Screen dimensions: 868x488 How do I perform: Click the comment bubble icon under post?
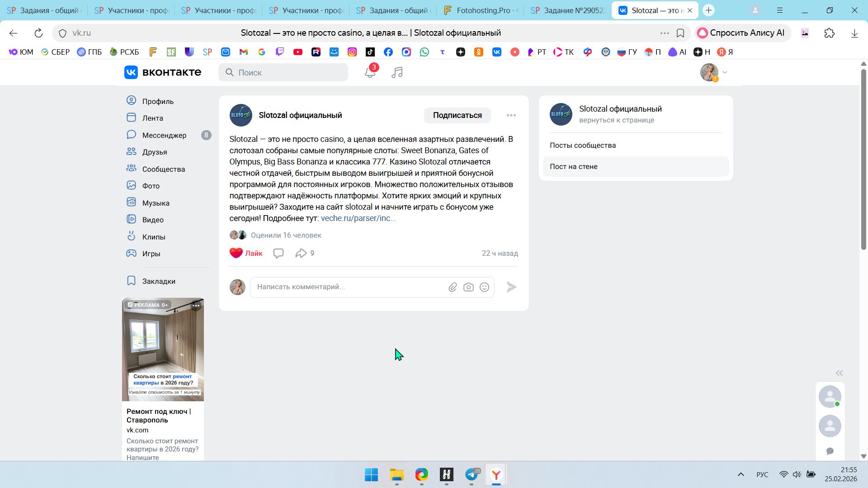[x=278, y=253]
